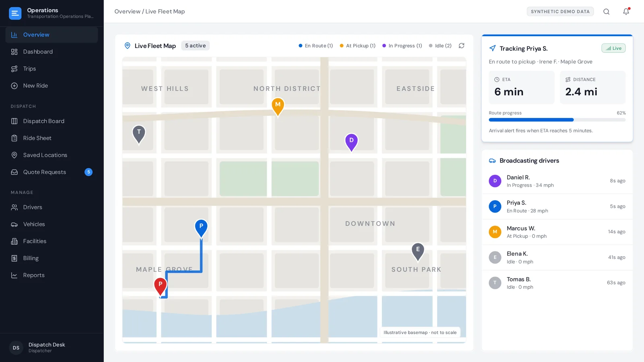The width and height of the screenshot is (644, 362).
Task: Refresh the Live Fleet Map
Action: click(x=462, y=46)
